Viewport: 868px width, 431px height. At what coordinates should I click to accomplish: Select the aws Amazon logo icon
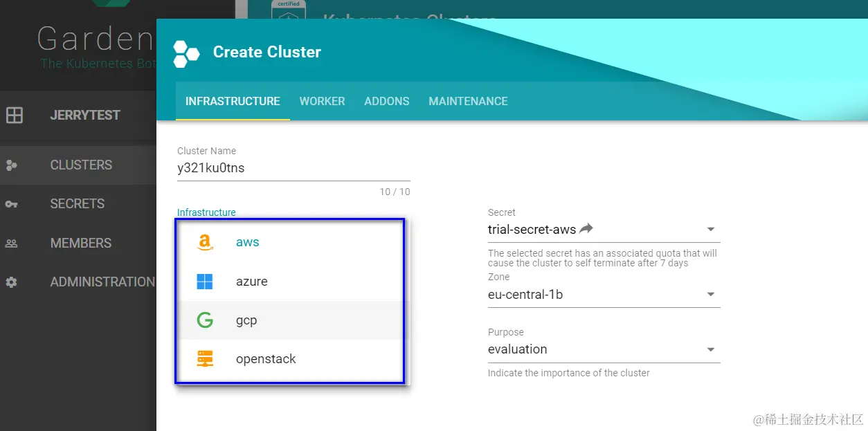click(204, 242)
